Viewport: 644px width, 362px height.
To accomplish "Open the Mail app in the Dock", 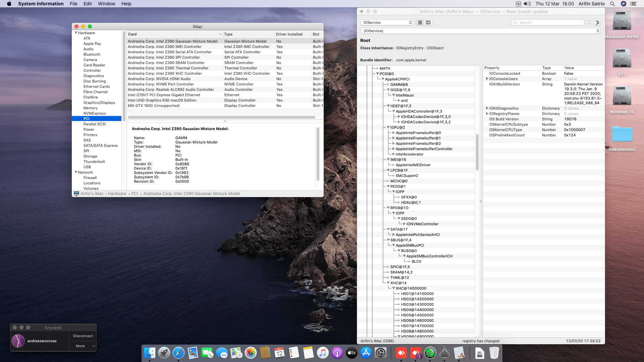I will pos(193,353).
